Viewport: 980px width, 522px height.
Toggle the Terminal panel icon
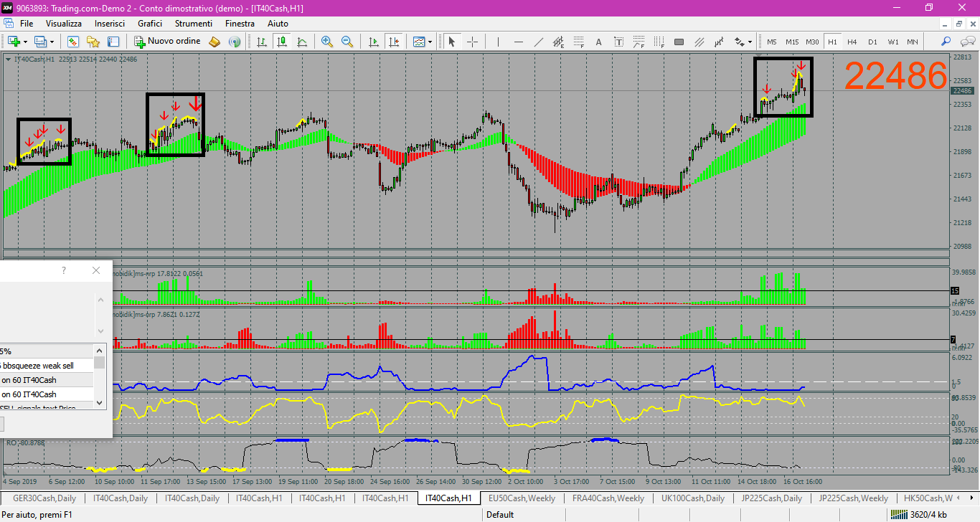coord(113,42)
